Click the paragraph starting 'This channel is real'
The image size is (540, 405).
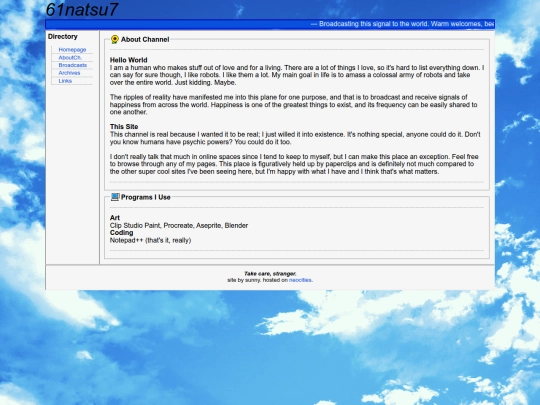point(295,138)
